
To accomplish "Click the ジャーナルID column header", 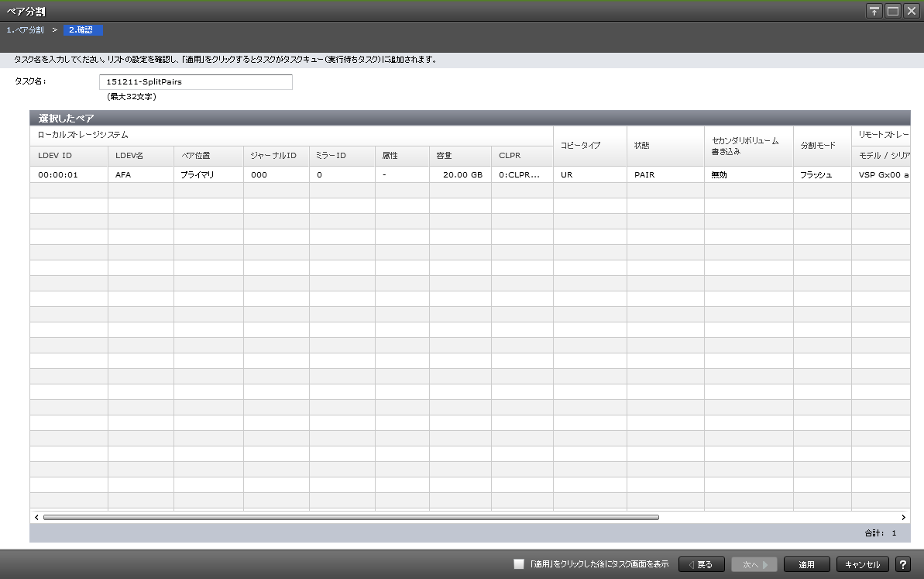I will [x=276, y=156].
